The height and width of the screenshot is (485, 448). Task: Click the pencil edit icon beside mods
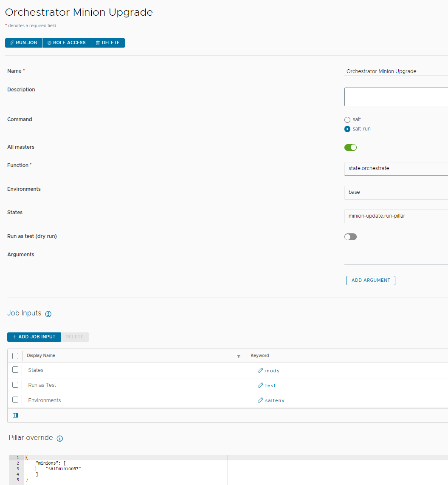point(260,371)
